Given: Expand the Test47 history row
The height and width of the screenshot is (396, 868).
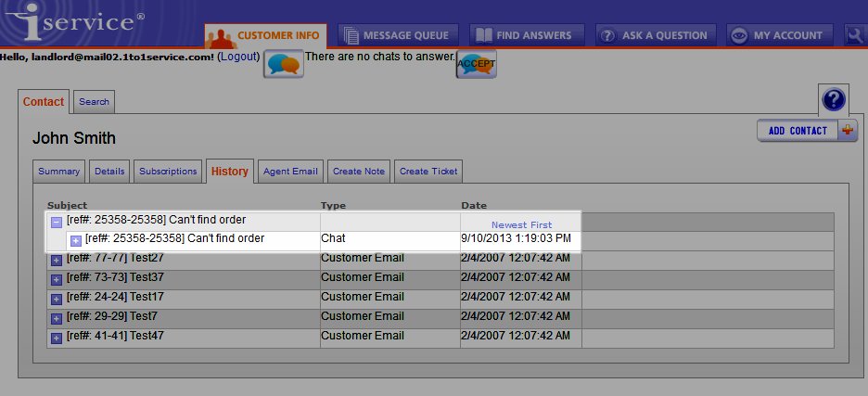Looking at the screenshot, I should pyautogui.click(x=57, y=338).
